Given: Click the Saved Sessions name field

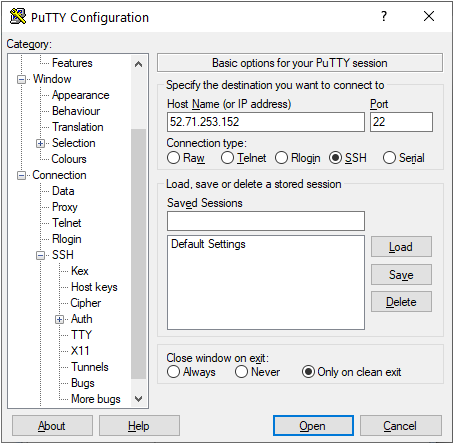Looking at the screenshot, I should pyautogui.click(x=266, y=221).
